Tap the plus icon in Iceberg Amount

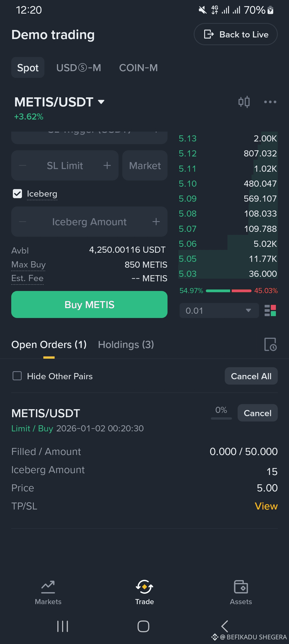click(156, 222)
